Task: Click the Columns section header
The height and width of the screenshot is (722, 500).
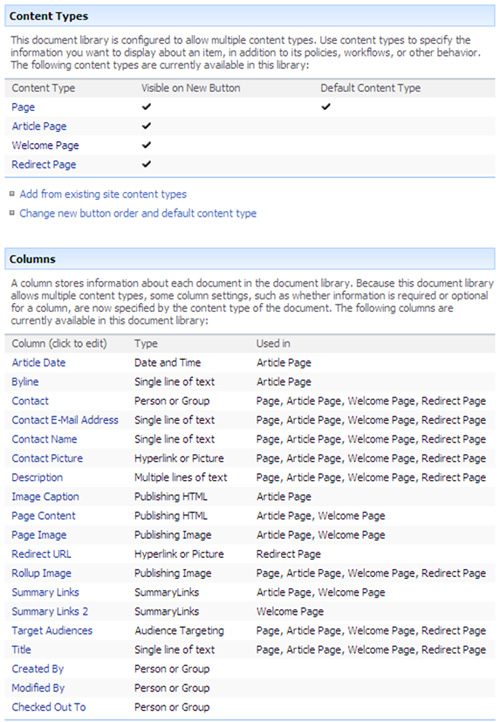Action: coord(250,259)
